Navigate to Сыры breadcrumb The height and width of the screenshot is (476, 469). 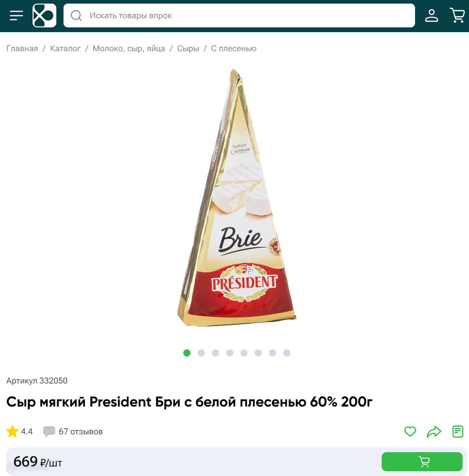(188, 48)
